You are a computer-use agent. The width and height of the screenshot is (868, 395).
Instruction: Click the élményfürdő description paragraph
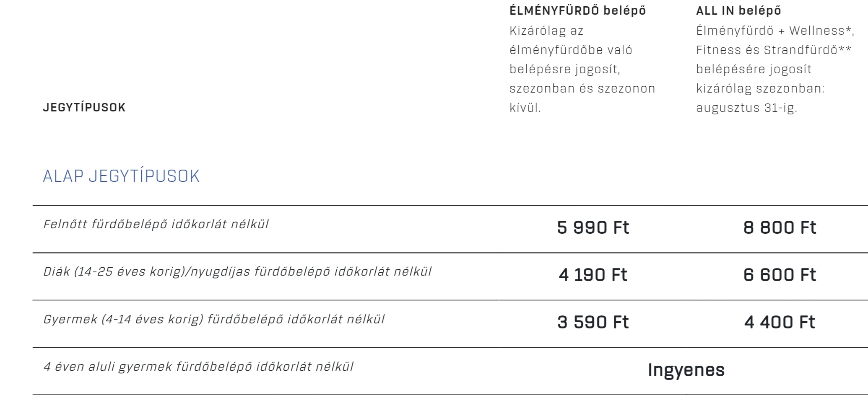point(582,69)
